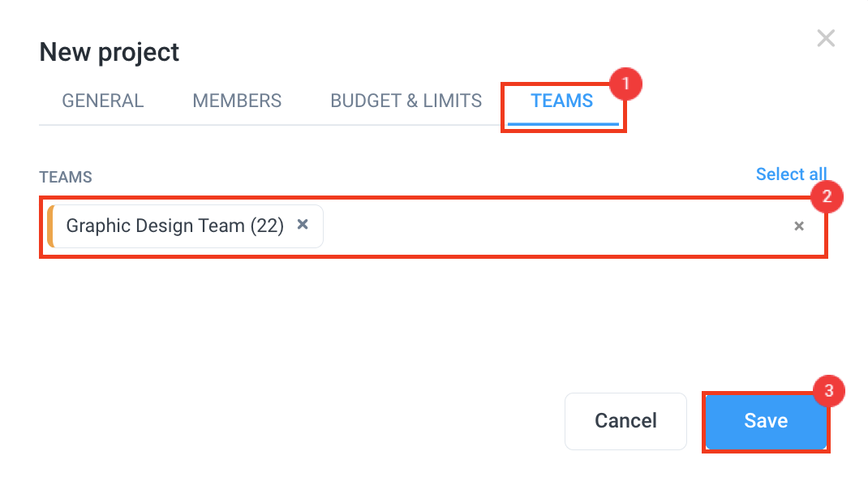Click the red step 3 badge

point(829,390)
